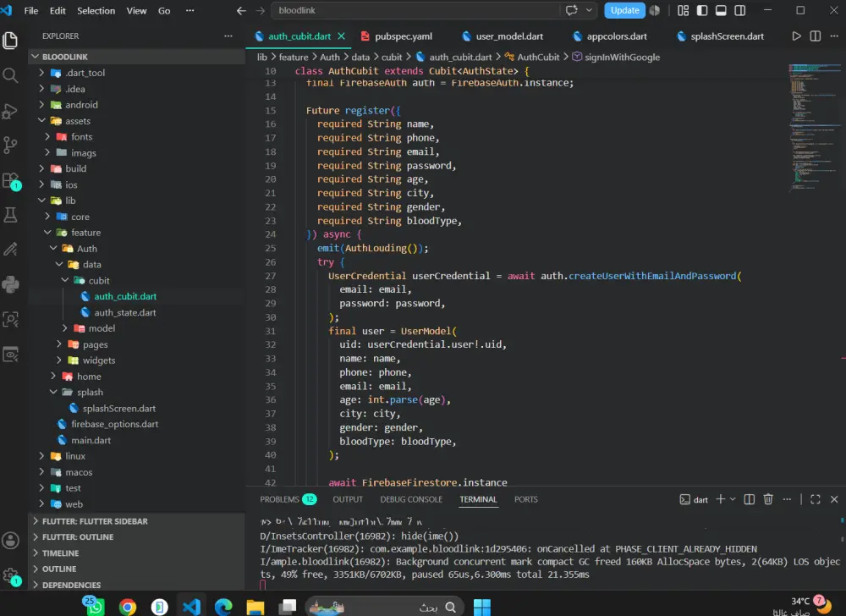Viewport: 846px width, 616px height.
Task: Go forward with navigation arrow
Action: [x=260, y=10]
